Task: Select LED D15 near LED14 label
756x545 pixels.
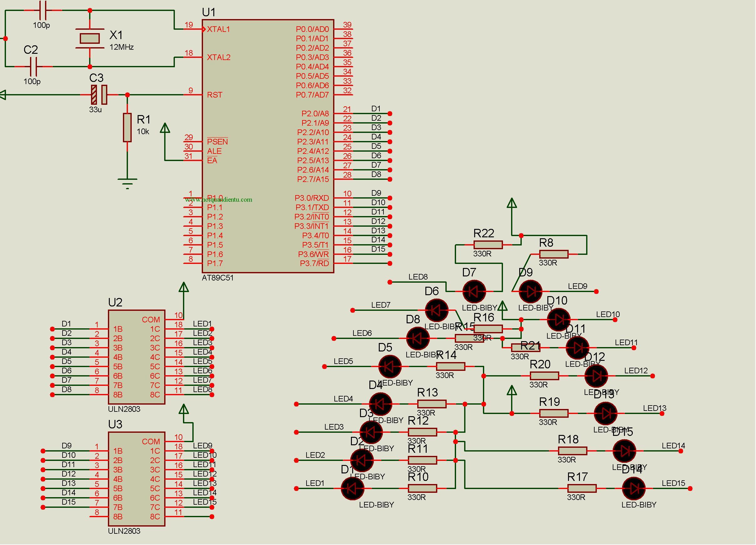Action: [x=625, y=451]
